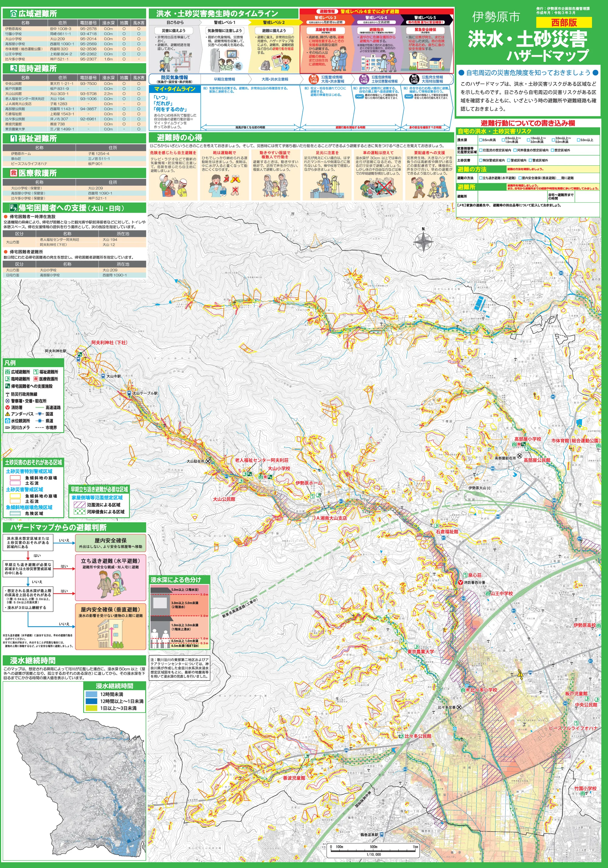This screenshot has width=608, height=868.
Task: Check the 1.0m以上〜3.0m未満 box
Action: [529, 140]
